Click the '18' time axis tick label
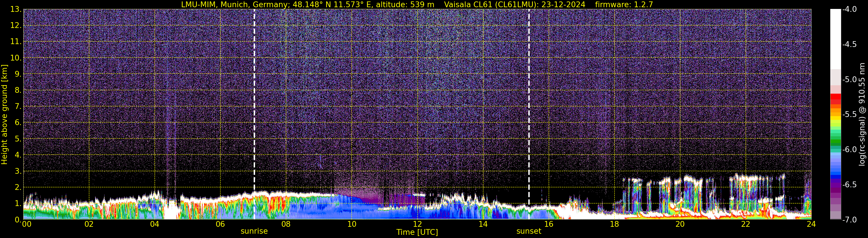 tap(614, 224)
